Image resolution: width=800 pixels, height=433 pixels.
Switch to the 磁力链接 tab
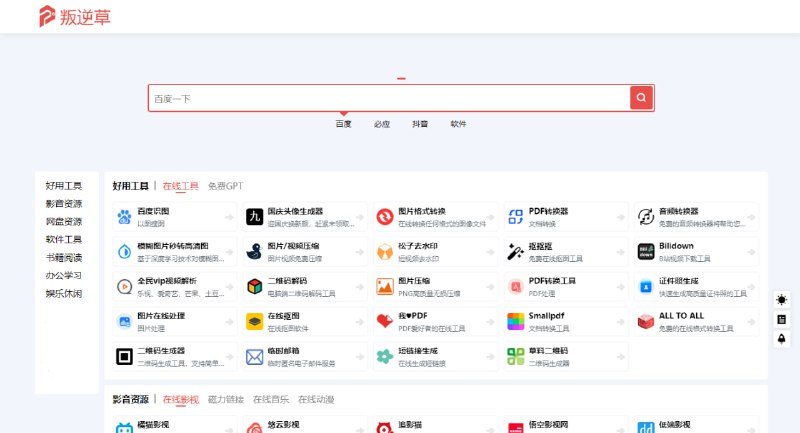tap(226, 399)
